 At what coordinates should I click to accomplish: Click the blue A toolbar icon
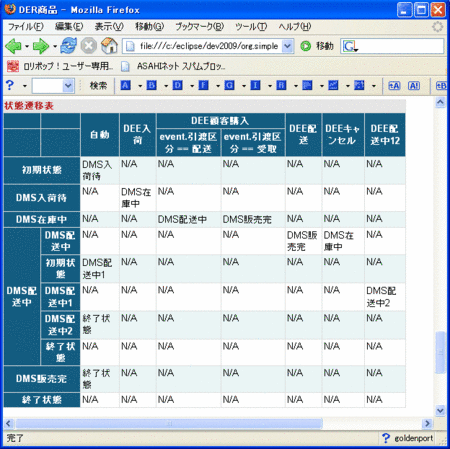click(x=125, y=85)
